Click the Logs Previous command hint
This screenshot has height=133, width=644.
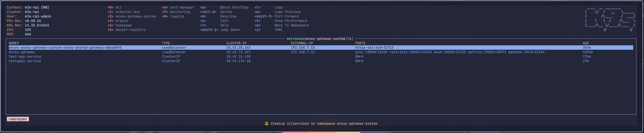coord(288,12)
